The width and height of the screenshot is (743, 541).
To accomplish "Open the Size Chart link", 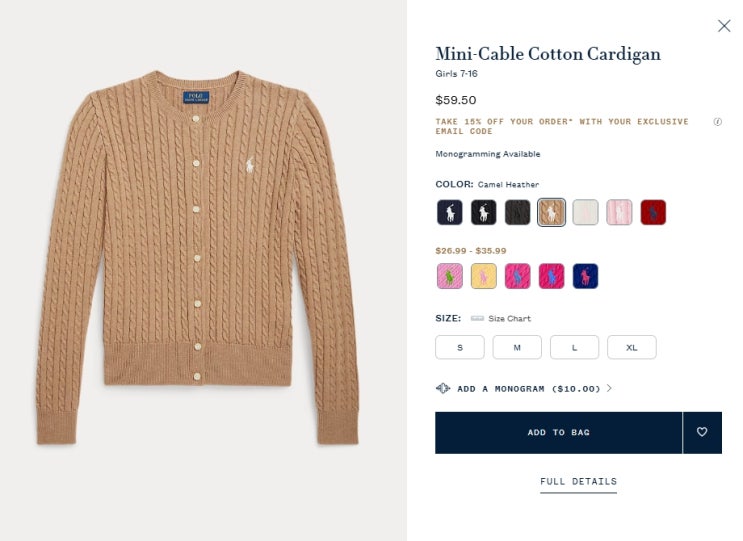I will (x=510, y=318).
